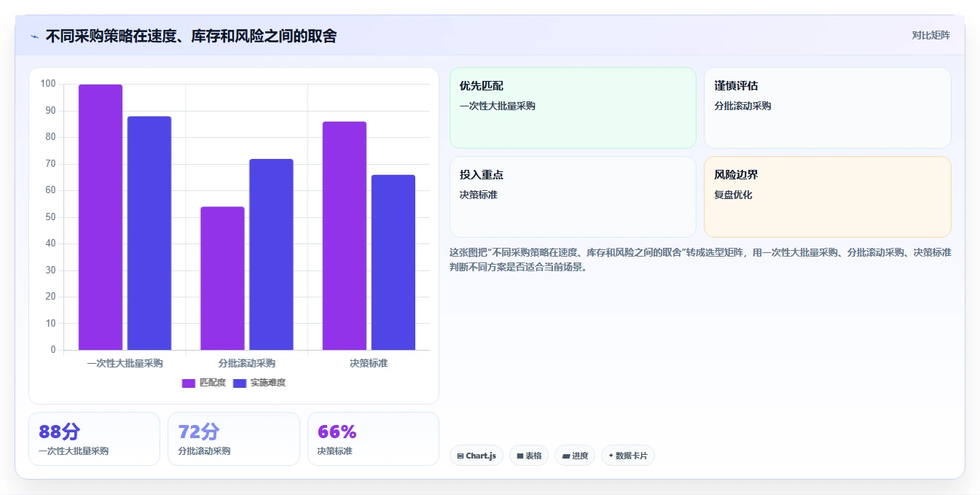
Task: Select the 优先匹配 matrix card
Action: pyautogui.click(x=573, y=108)
